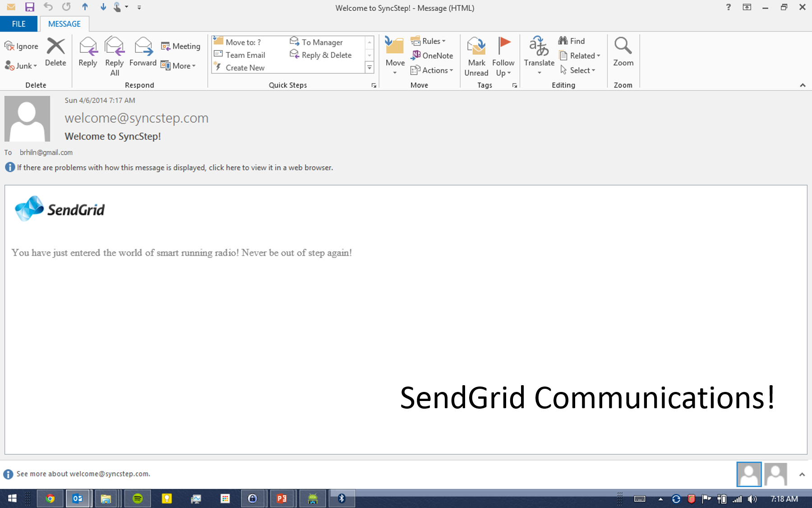Click the taskbar clock showing 7:18 AM

click(784, 499)
